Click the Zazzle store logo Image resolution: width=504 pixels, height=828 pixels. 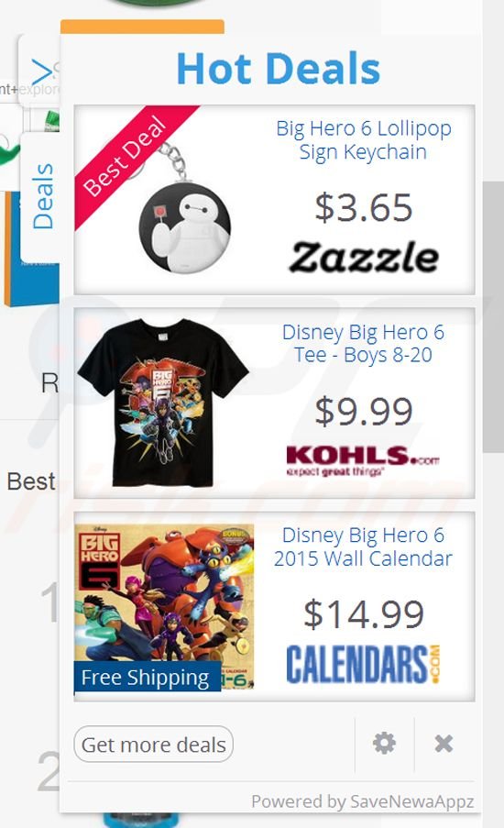(x=364, y=258)
